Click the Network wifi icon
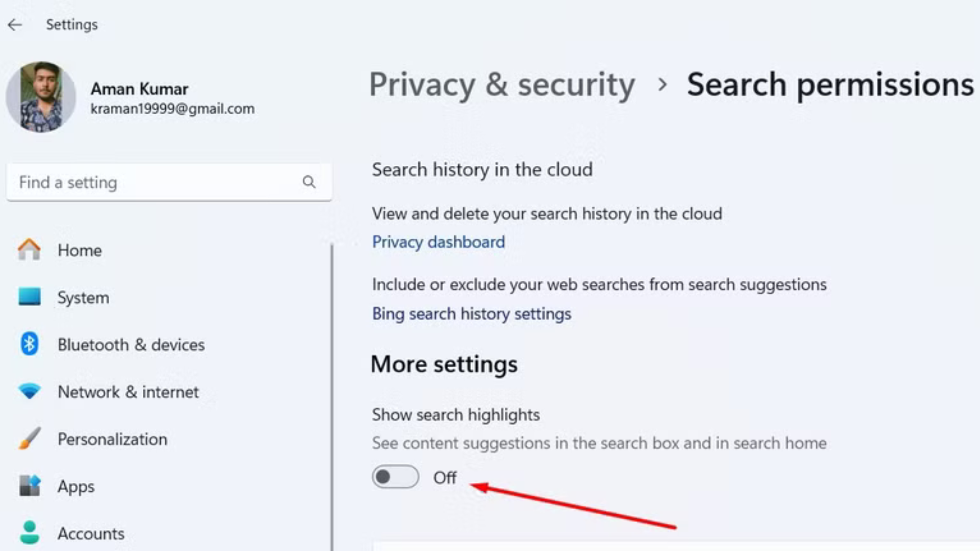Screen dimensions: 980x551 coord(29,391)
